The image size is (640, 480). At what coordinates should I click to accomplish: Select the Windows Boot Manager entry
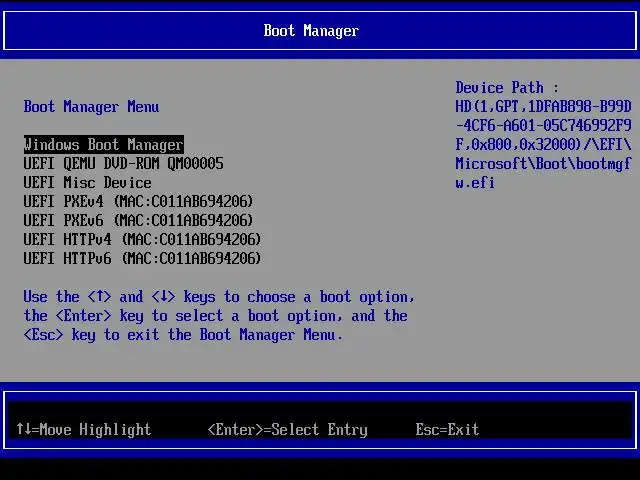[x=104, y=145]
